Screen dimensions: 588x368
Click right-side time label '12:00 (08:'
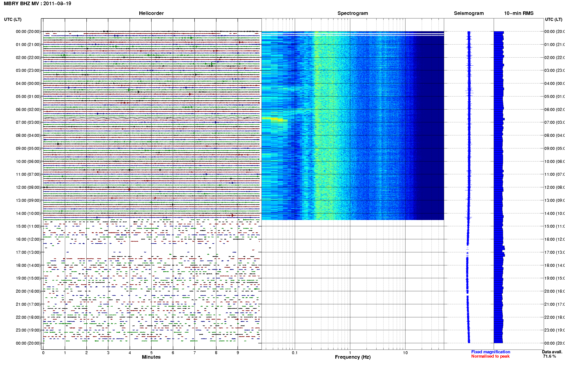555,187
